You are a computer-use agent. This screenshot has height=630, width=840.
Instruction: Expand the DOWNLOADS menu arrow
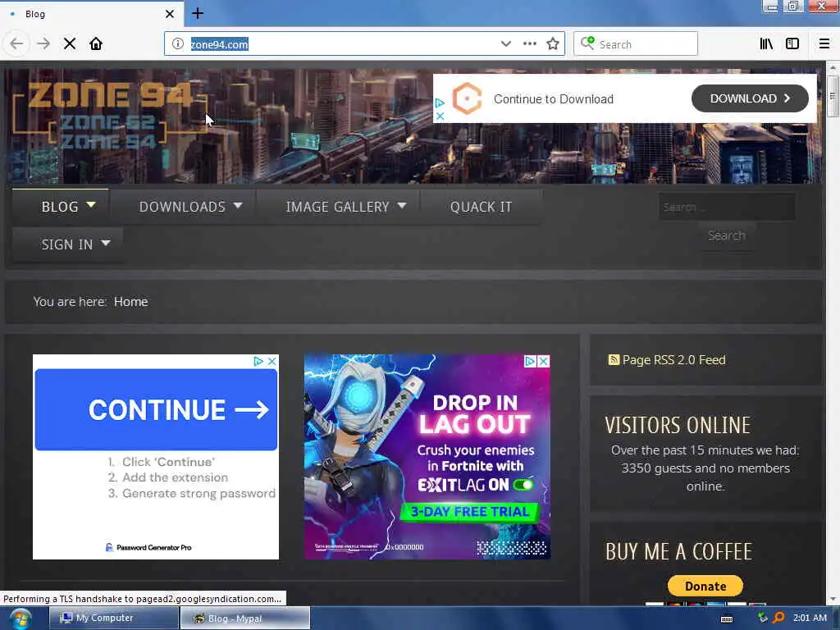tap(238, 206)
